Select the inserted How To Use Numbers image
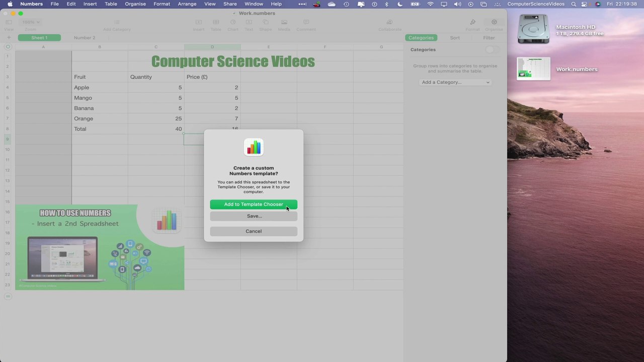This screenshot has width=644, height=362. (x=100, y=247)
